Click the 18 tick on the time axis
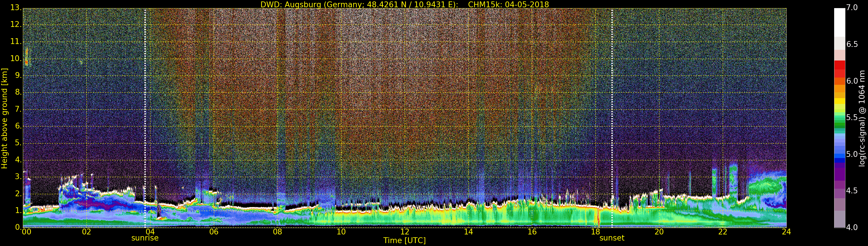The height and width of the screenshot is (246, 868). coord(595,232)
